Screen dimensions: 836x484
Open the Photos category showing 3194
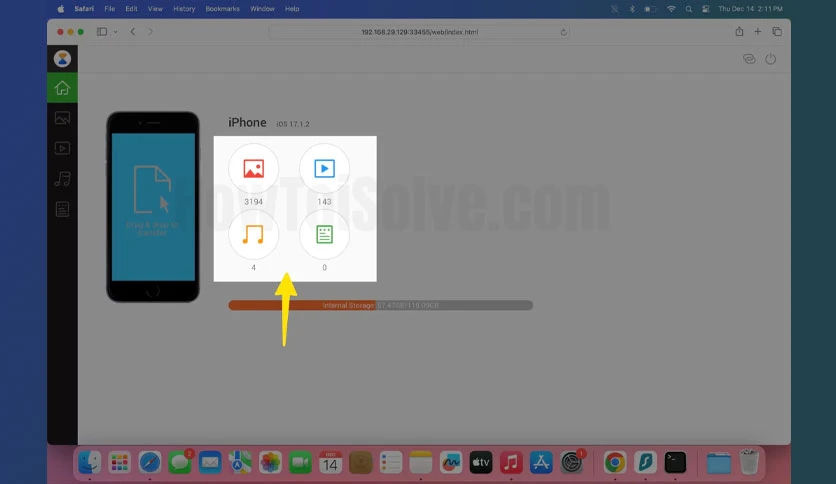(253, 168)
